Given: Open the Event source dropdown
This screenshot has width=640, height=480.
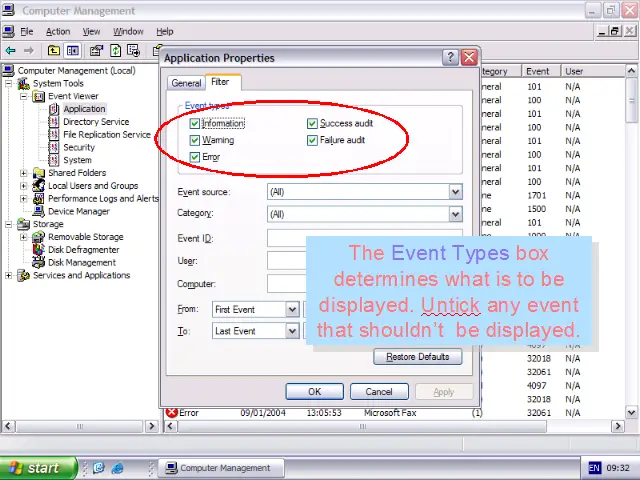Looking at the screenshot, I should 456,192.
